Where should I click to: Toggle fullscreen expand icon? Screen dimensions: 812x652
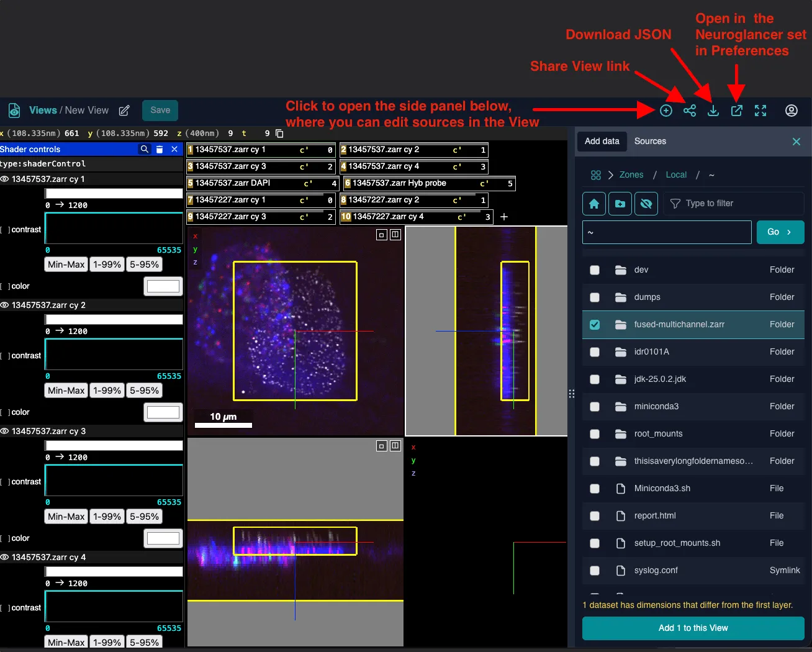click(x=760, y=111)
